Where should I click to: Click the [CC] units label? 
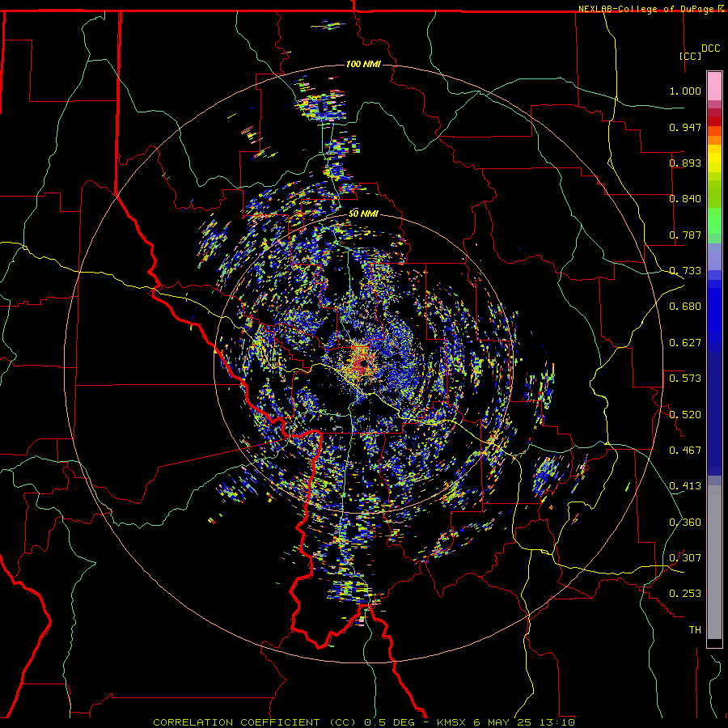[691, 56]
